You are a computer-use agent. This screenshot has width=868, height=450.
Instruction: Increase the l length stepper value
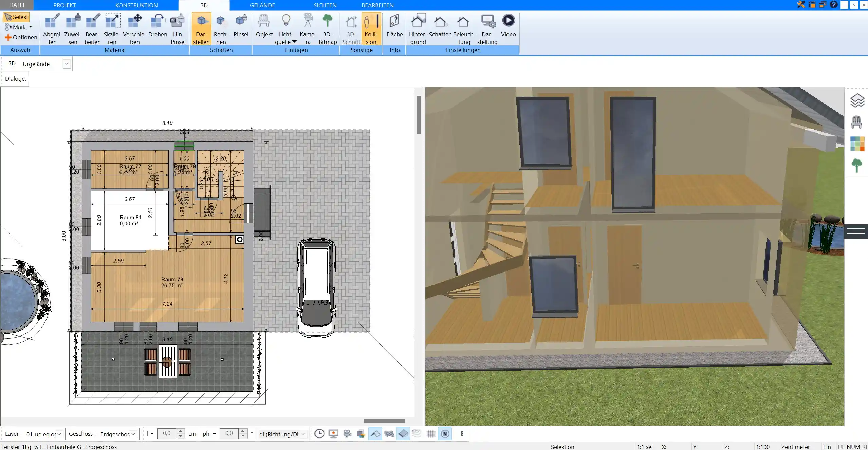pyautogui.click(x=181, y=431)
